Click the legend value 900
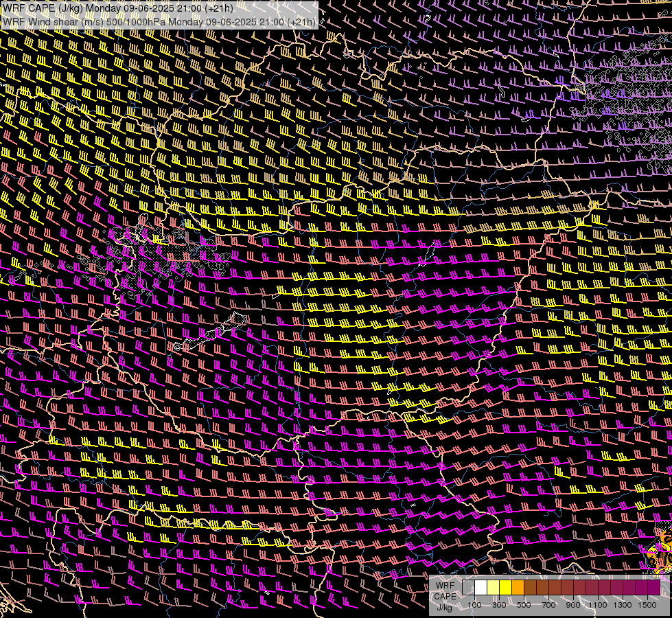Screen dimensions: 672x618 [573, 605]
